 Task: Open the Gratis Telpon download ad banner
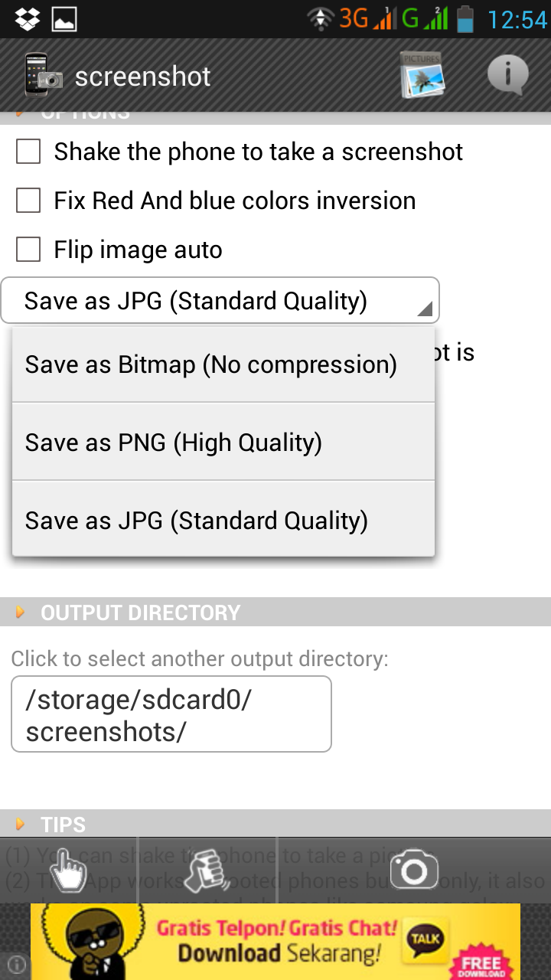[x=275, y=942]
